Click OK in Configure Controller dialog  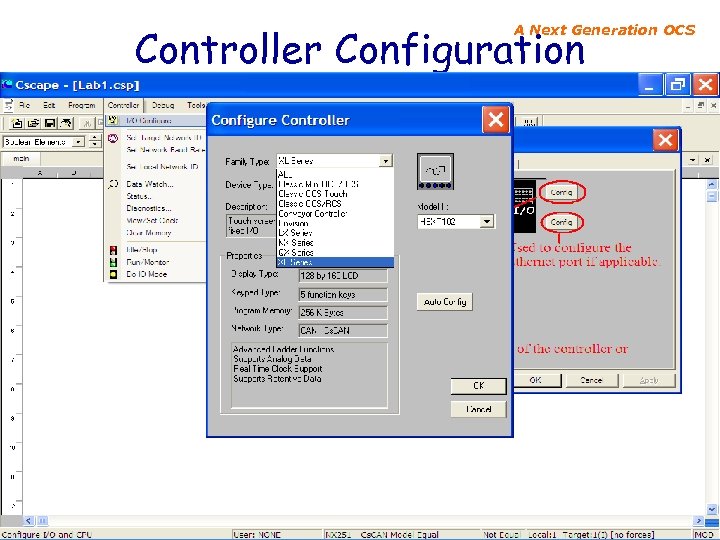pos(478,386)
